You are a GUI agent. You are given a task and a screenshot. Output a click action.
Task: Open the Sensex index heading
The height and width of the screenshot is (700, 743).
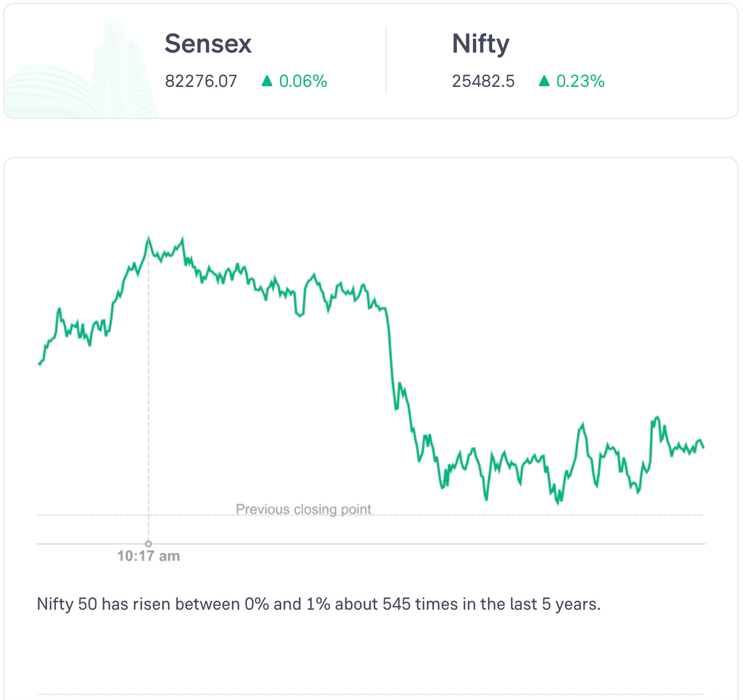[208, 44]
